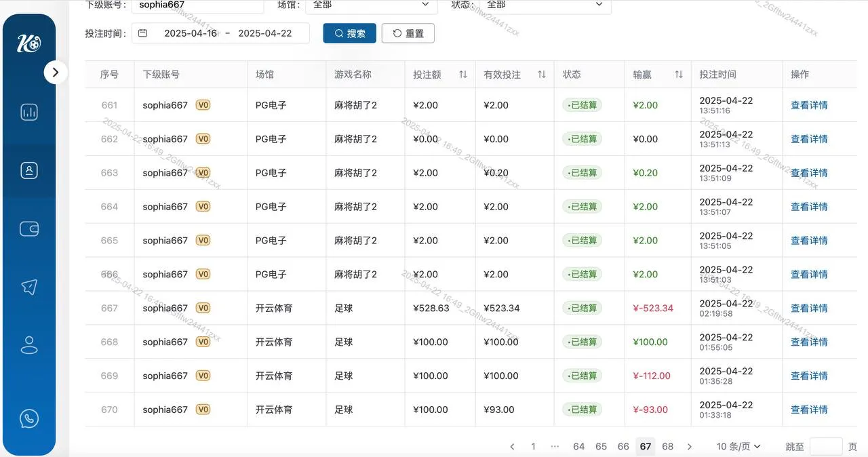Open the personal account icon in sidebar
This screenshot has width=868, height=457.
coord(28,344)
